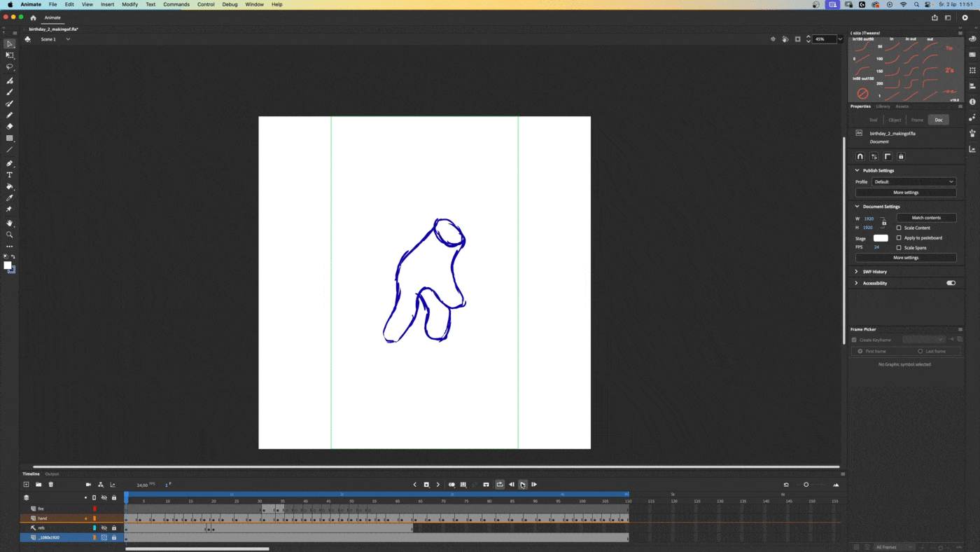980x552 pixels.
Task: Click the white Stage color swatch
Action: click(x=881, y=238)
